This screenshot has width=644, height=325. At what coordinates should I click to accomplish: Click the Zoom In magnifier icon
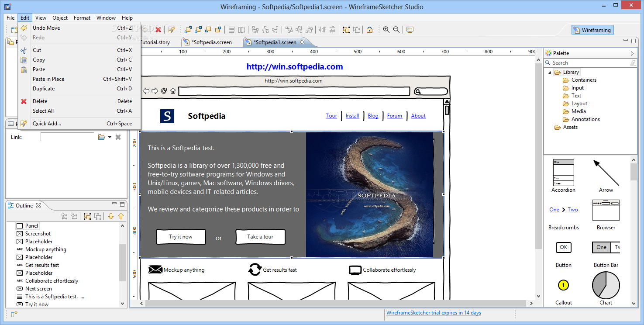386,30
